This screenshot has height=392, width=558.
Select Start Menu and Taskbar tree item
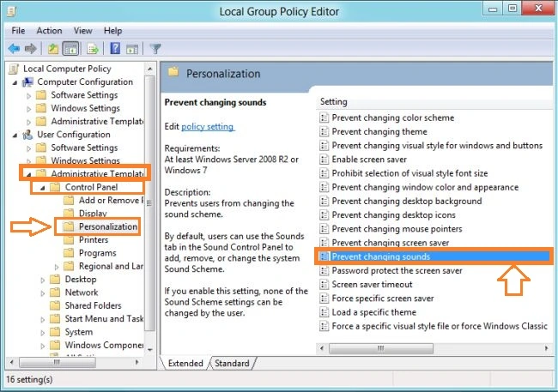(104, 319)
